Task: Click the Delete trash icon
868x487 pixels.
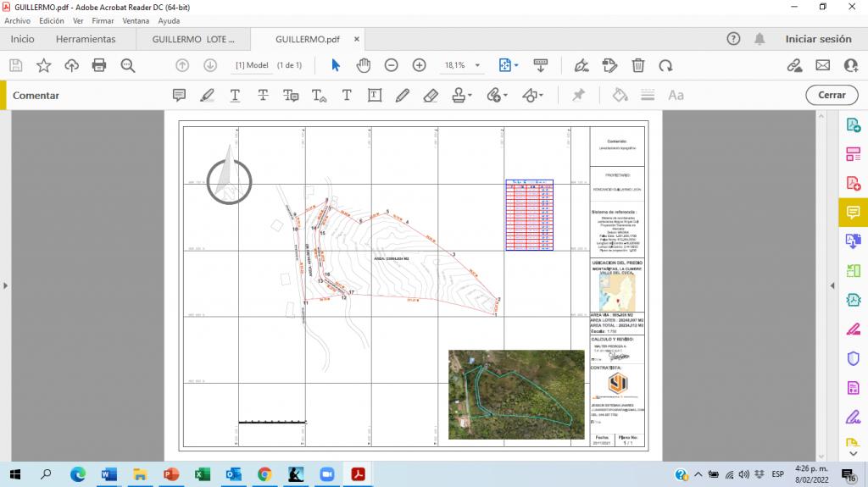Action: [x=638, y=65]
